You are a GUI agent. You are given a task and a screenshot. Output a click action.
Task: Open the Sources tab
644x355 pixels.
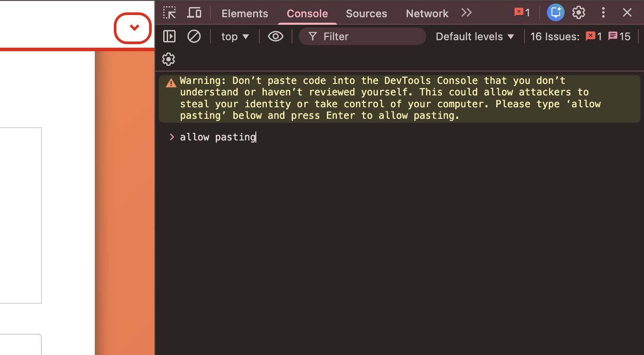(x=366, y=14)
